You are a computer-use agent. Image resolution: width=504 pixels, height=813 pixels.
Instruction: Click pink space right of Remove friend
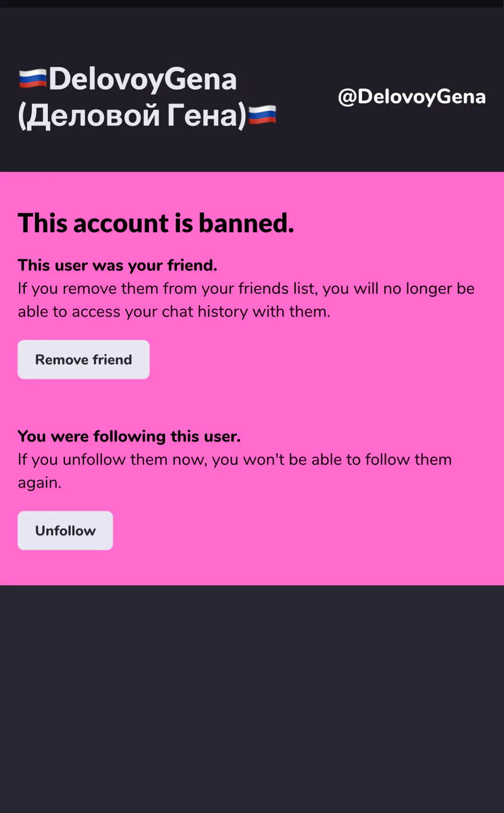325,360
